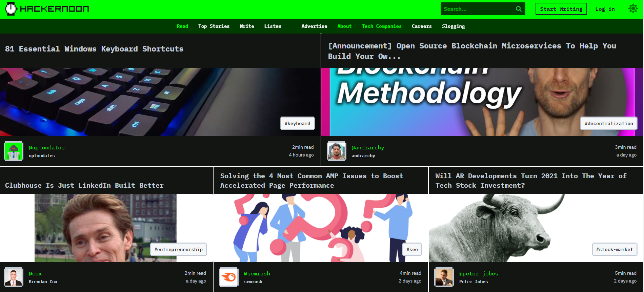The image size is (644, 292).
Task: Click the '3min read' label by andrarchy
Action: tap(626, 147)
